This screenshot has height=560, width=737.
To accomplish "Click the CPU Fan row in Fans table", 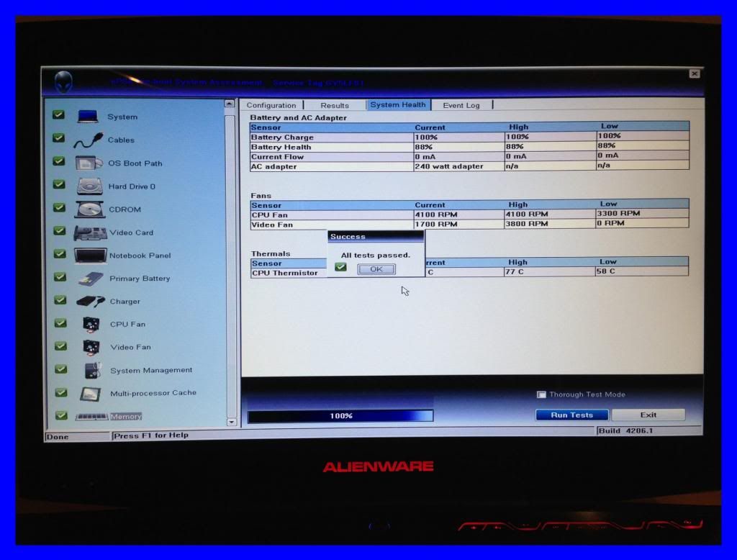I will pos(469,214).
